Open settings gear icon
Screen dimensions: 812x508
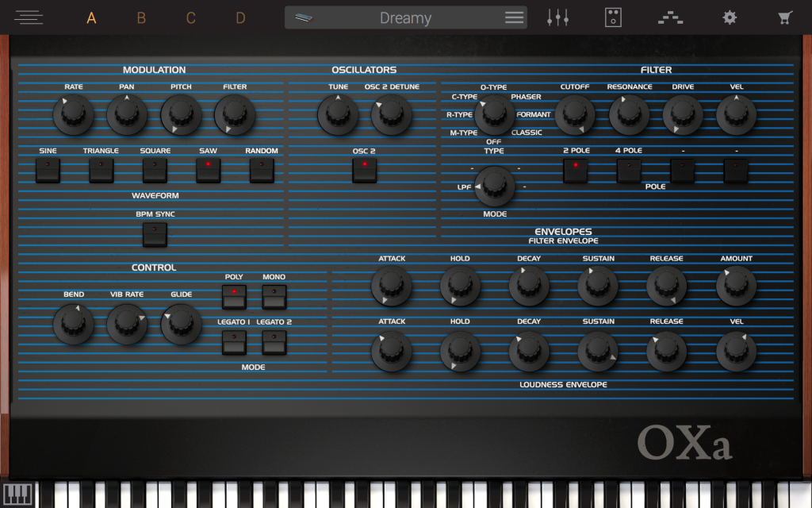coord(729,17)
